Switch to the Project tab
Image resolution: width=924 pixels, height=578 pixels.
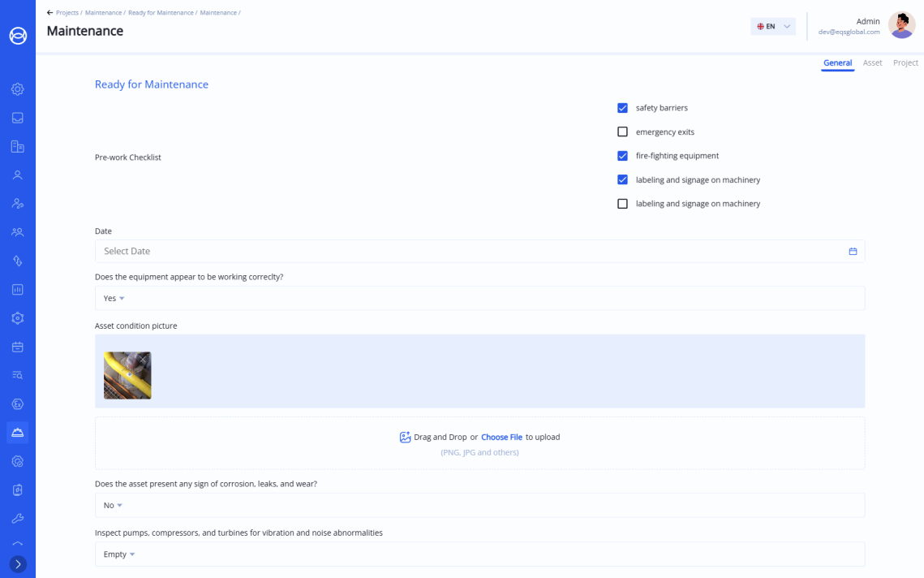pyautogui.click(x=905, y=63)
